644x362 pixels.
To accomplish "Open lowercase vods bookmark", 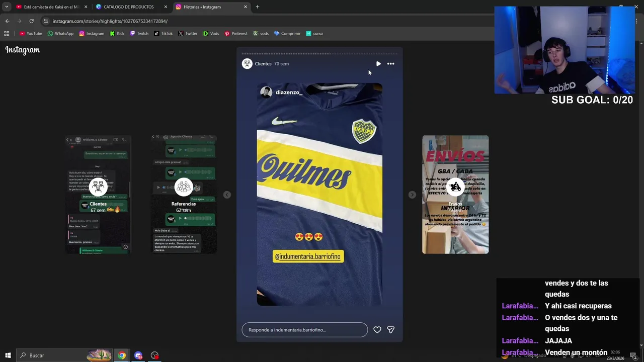I will pos(261,34).
